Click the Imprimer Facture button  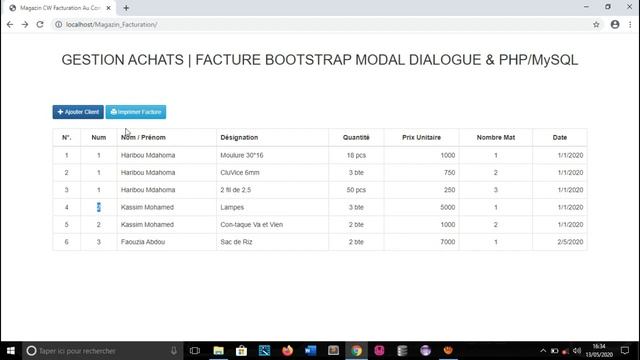click(136, 112)
